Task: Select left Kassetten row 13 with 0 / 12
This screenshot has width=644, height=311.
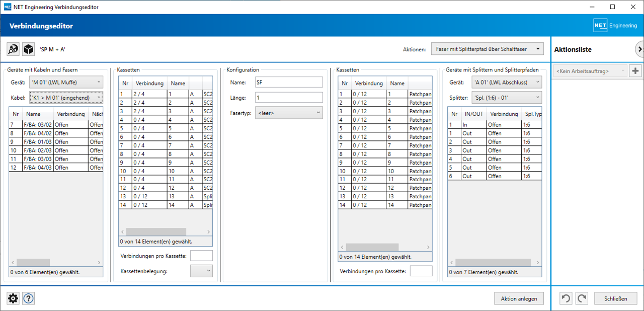Action: (166, 197)
